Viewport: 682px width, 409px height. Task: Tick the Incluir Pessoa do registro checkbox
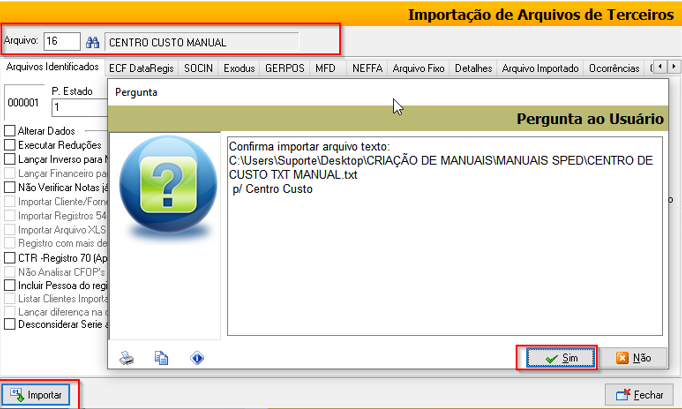coord(10,284)
